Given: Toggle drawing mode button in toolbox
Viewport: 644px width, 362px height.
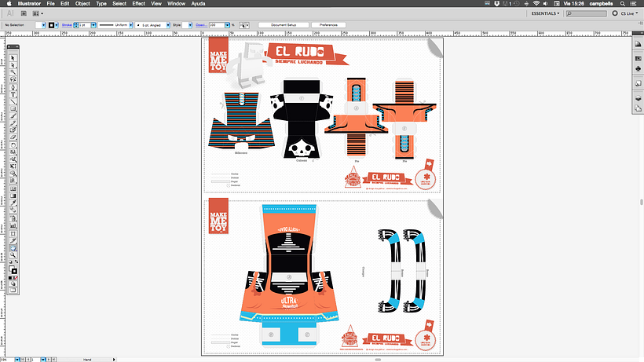Looking at the screenshot, I should 13,283.
